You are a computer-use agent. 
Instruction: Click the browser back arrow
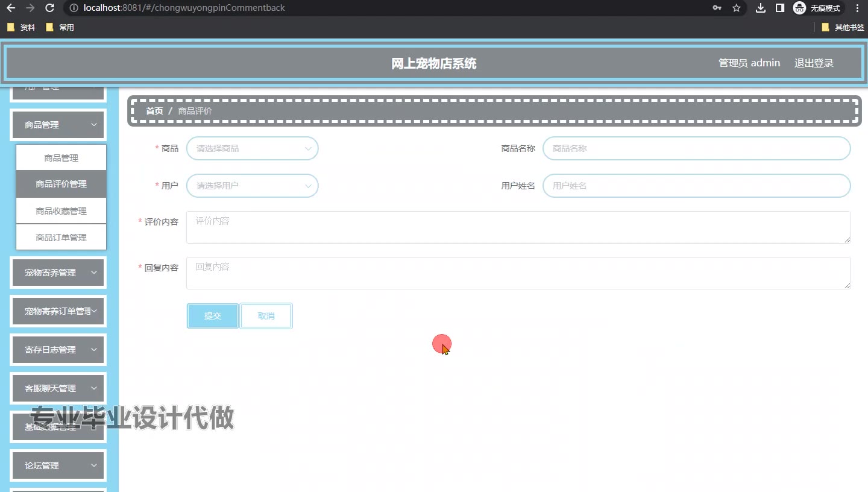(11, 8)
